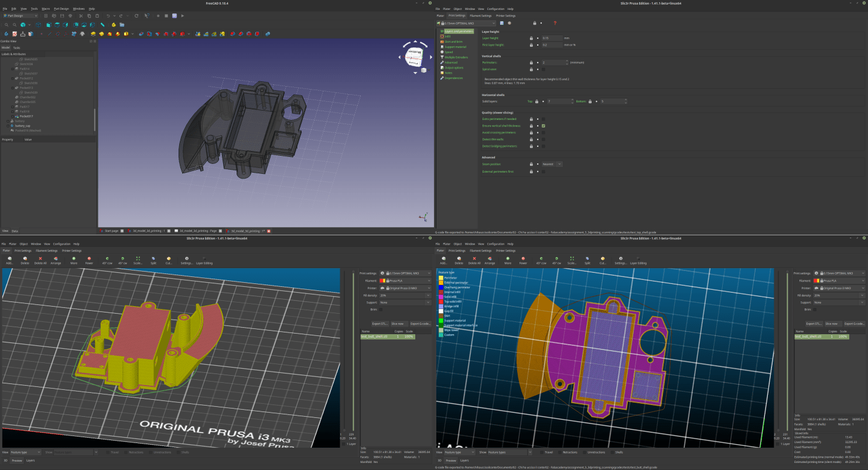Open Filament Prusa PLA dropdown in left Plater window
Screen dimensions: 868x470
click(405, 280)
